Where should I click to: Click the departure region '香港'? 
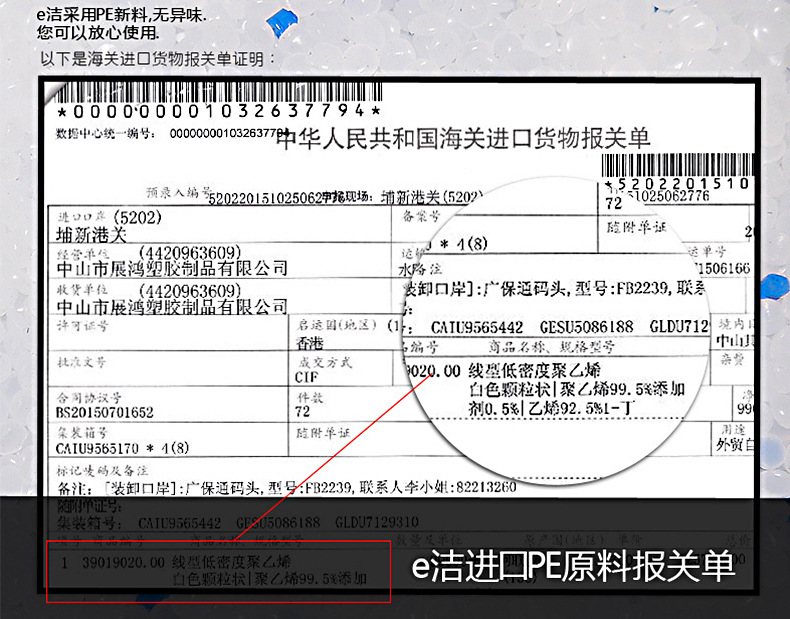(x=309, y=343)
